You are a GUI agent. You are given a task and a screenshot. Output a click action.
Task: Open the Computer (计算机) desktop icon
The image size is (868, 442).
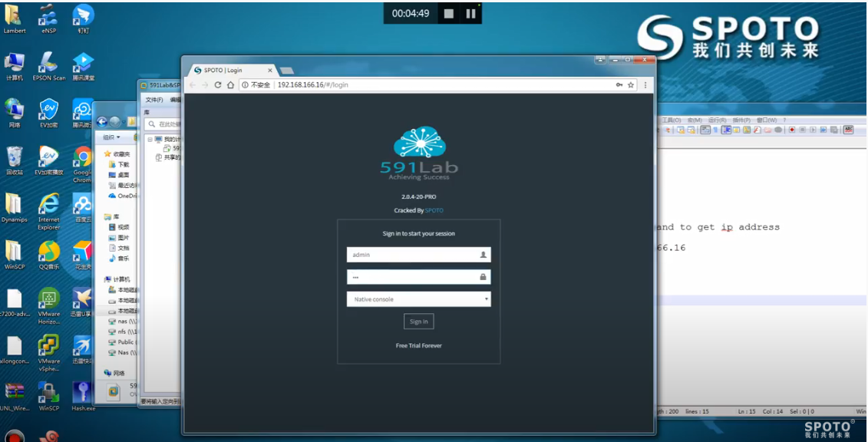(15, 67)
